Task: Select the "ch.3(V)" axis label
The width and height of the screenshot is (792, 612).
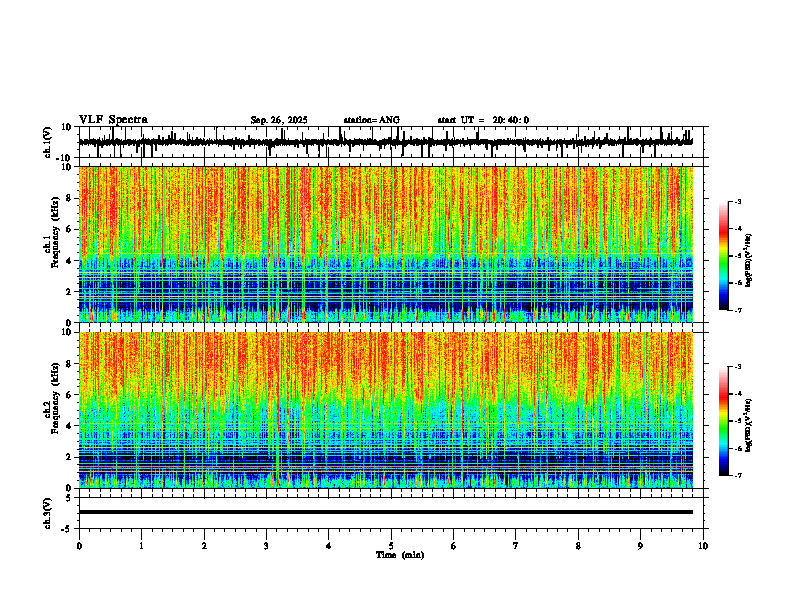Action: pos(48,513)
